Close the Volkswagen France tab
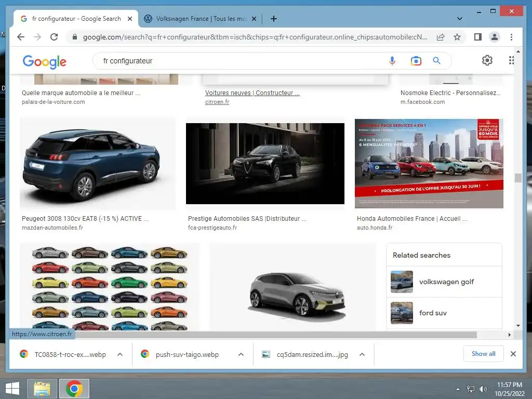532x399 pixels. coord(254,19)
